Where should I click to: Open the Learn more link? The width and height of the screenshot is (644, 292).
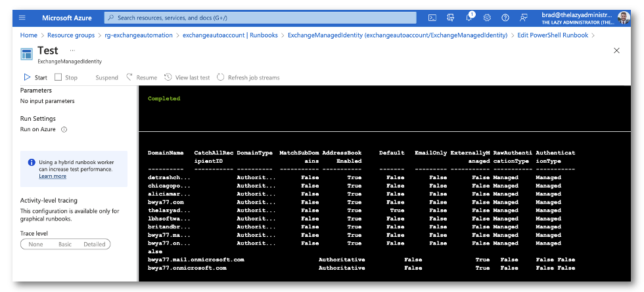(x=53, y=177)
